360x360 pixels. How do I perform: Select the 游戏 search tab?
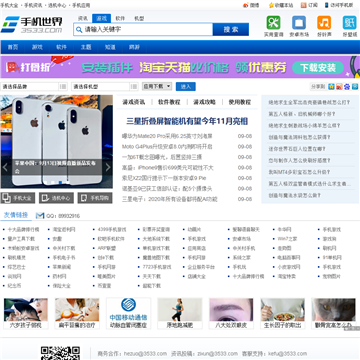101,18
